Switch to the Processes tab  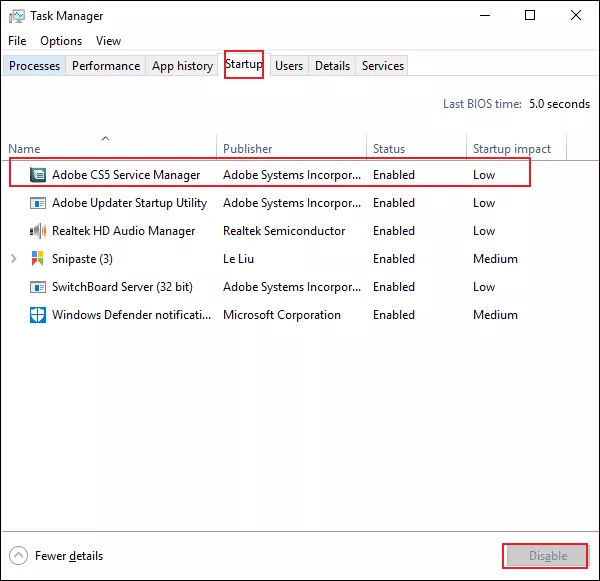[x=34, y=66]
